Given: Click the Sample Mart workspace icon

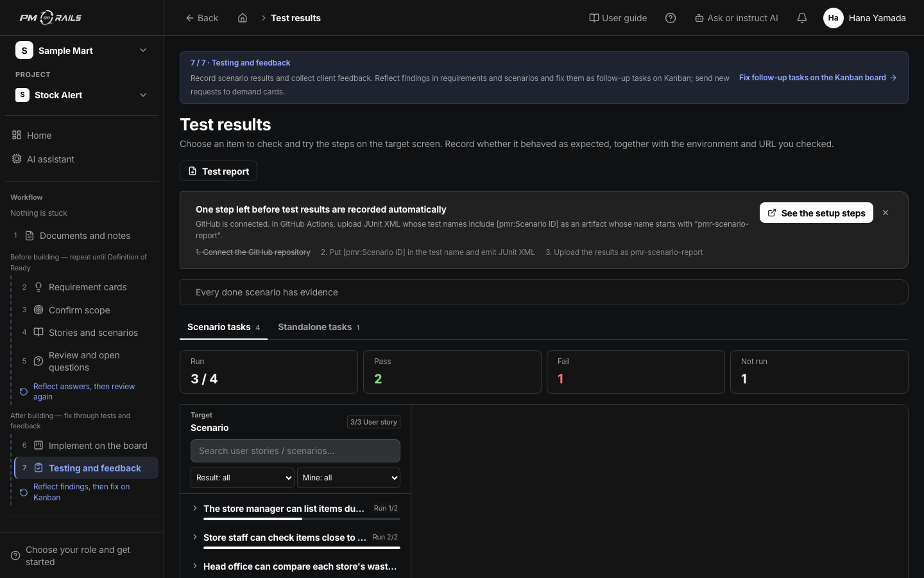Looking at the screenshot, I should coord(24,50).
